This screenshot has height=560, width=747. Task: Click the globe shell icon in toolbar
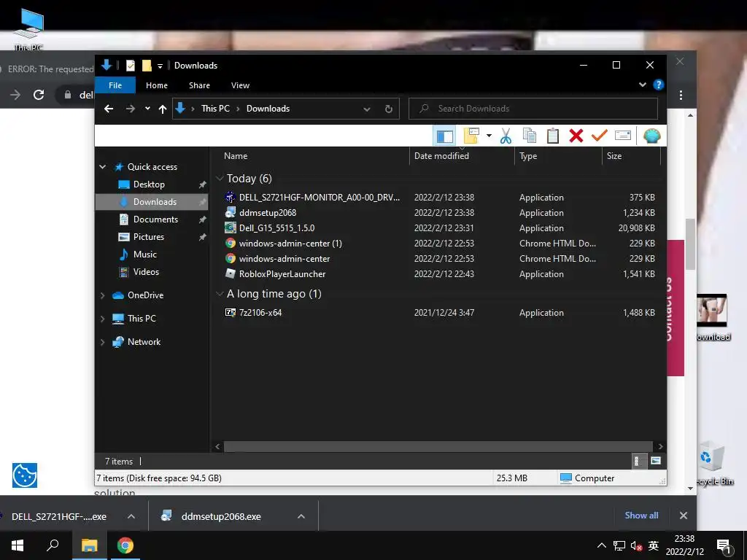[x=651, y=136]
